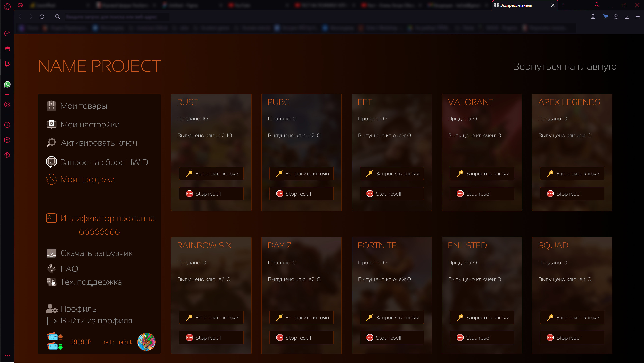Open sidebar settings gear icon
Screen dimensions: 644x363
[x=7, y=155]
